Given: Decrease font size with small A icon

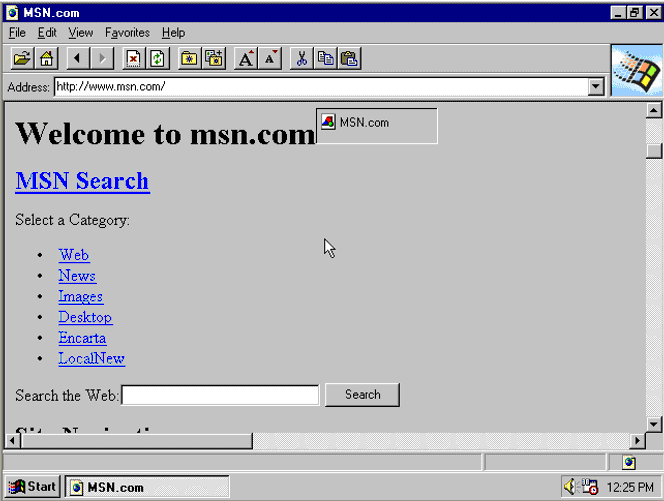Looking at the screenshot, I should coord(270,58).
